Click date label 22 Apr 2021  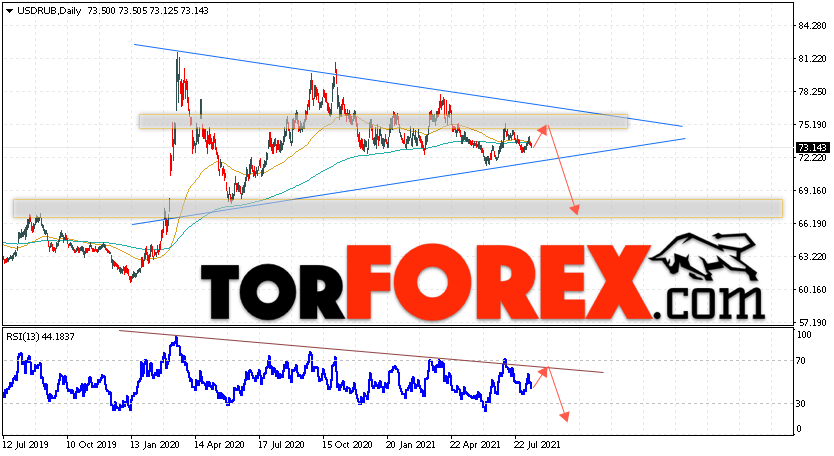pos(473,444)
